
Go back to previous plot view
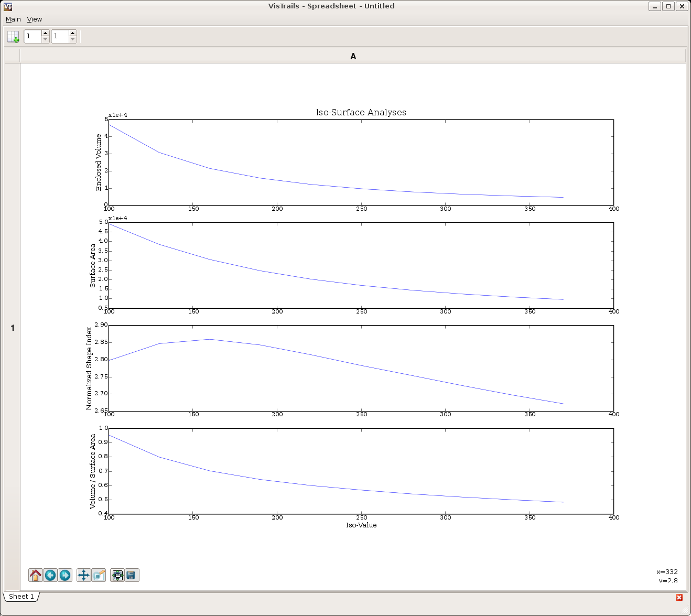coord(50,575)
